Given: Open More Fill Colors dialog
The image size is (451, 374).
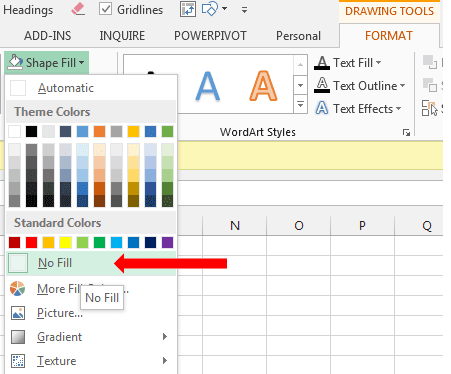Looking at the screenshot, I should [91, 289].
